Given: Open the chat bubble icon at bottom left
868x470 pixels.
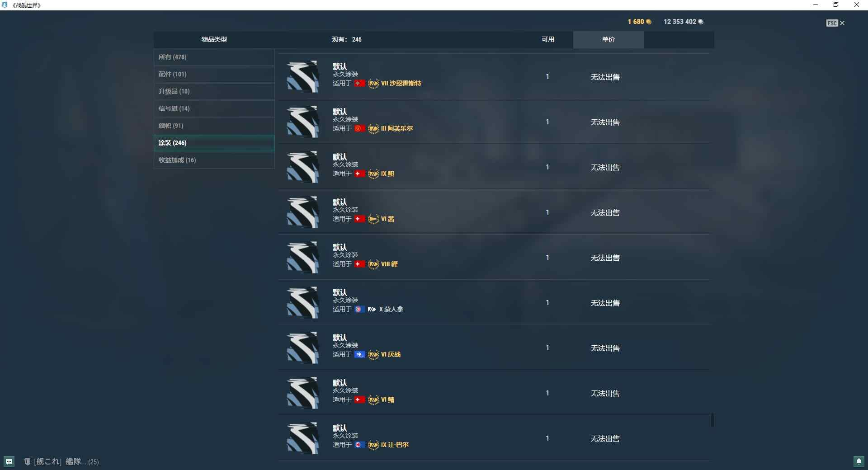Looking at the screenshot, I should pyautogui.click(x=9, y=461).
